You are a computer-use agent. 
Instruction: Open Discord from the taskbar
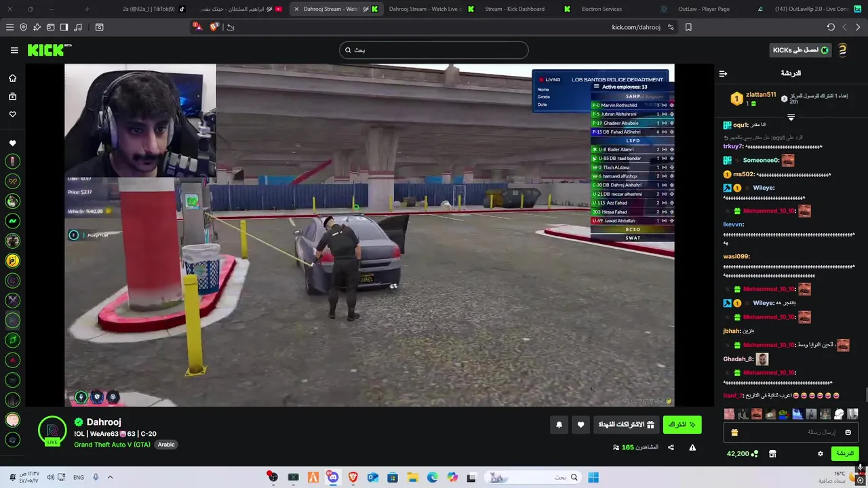click(333, 477)
